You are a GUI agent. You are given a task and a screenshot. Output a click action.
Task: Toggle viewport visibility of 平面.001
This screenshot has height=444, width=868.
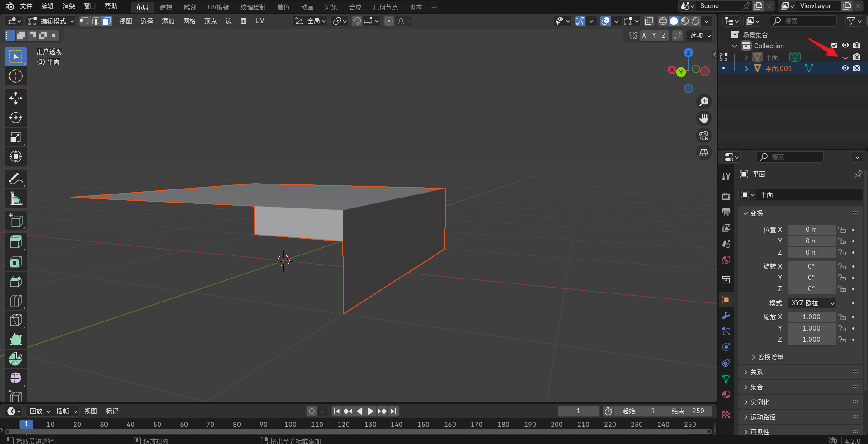845,68
